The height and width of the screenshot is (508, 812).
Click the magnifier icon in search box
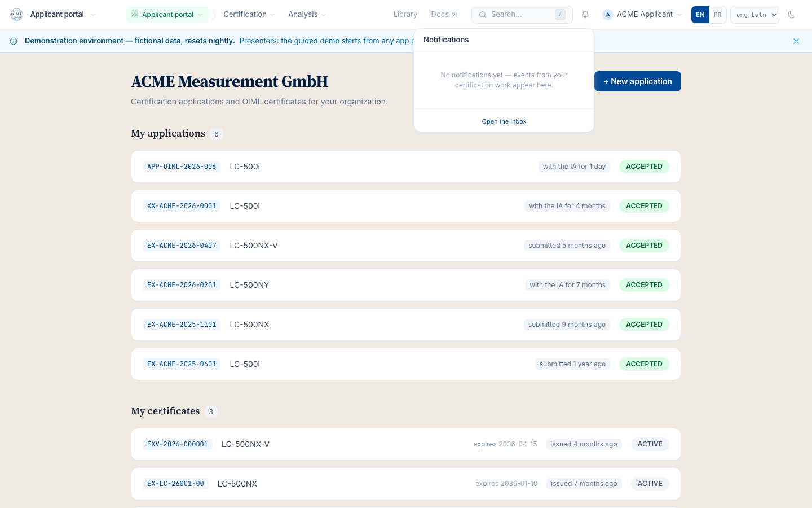click(x=483, y=15)
